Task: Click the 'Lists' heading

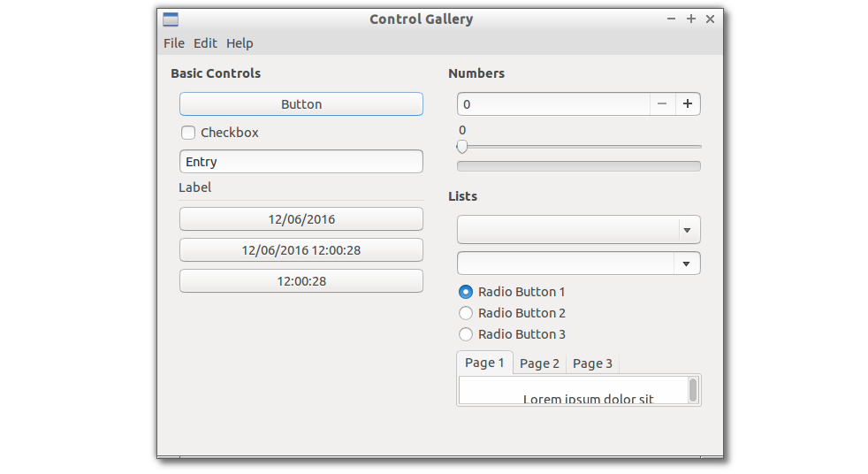Action: (x=462, y=196)
